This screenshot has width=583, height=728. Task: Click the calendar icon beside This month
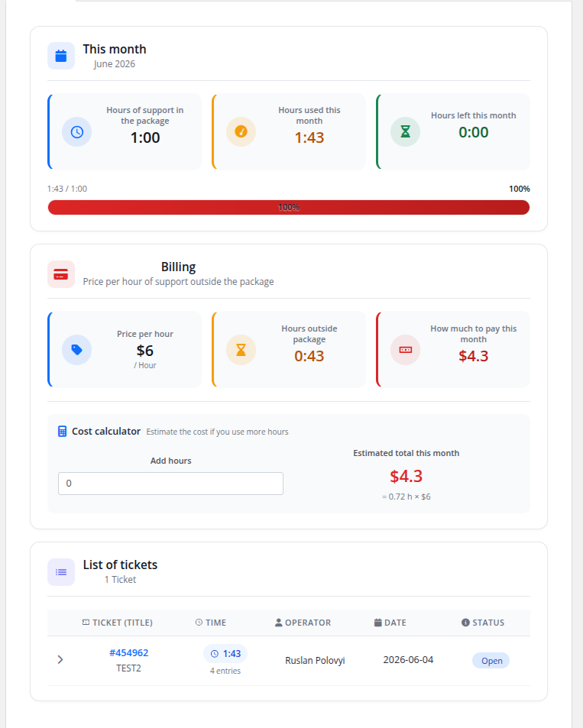[x=61, y=56]
